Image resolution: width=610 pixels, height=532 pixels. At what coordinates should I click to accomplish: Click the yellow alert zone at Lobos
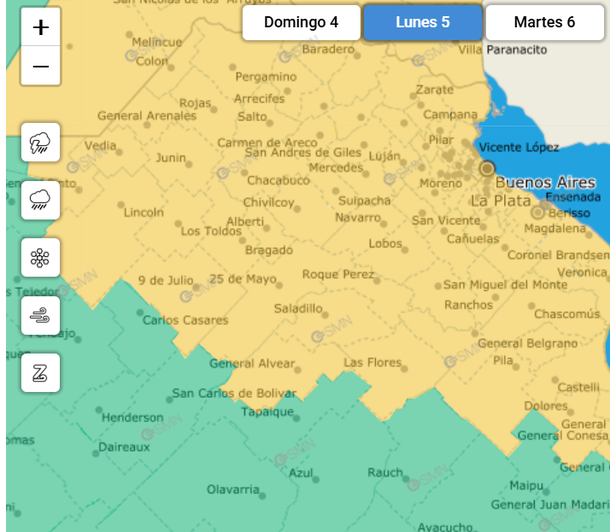tap(385, 243)
